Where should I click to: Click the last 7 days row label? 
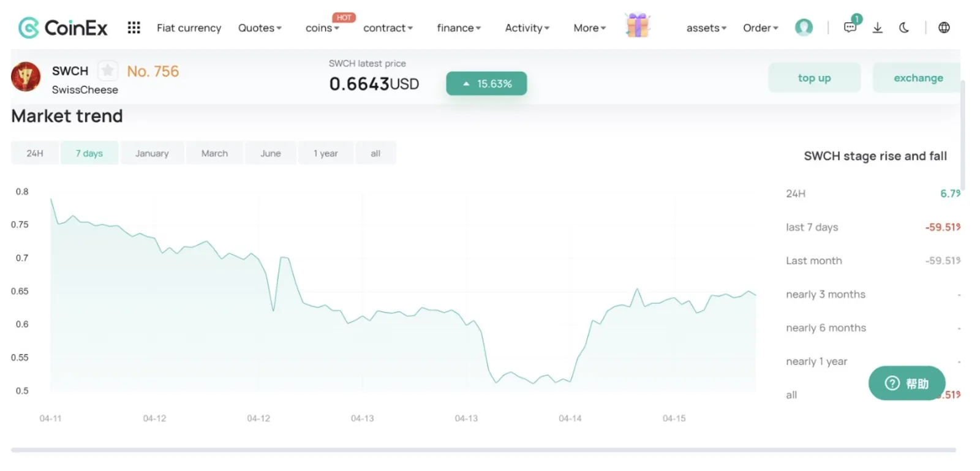tap(812, 227)
